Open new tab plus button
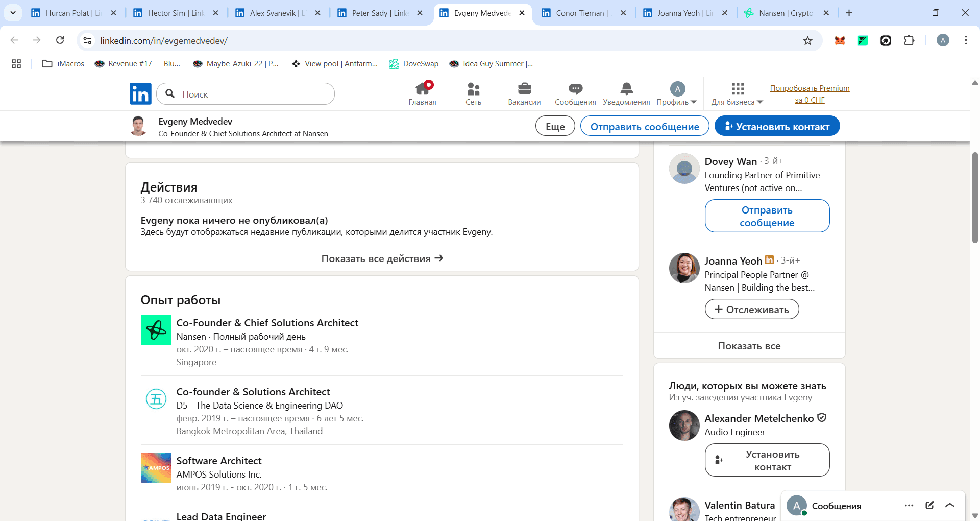Image resolution: width=980 pixels, height=521 pixels. pyautogui.click(x=849, y=13)
